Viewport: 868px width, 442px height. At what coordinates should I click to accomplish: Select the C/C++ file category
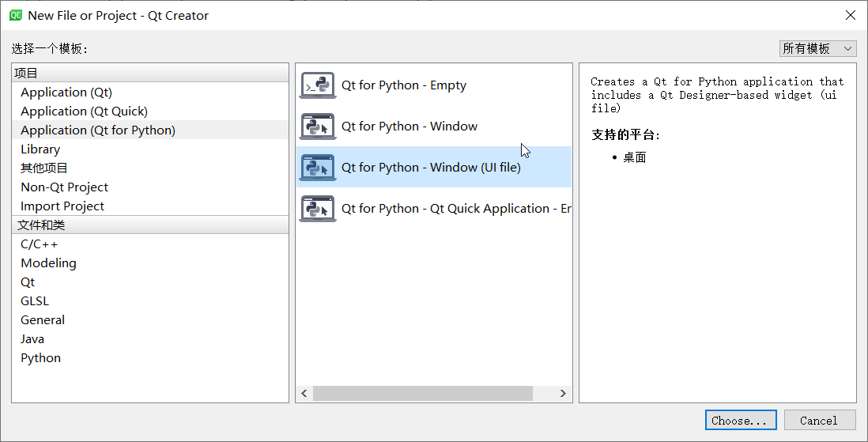pyautogui.click(x=150, y=244)
